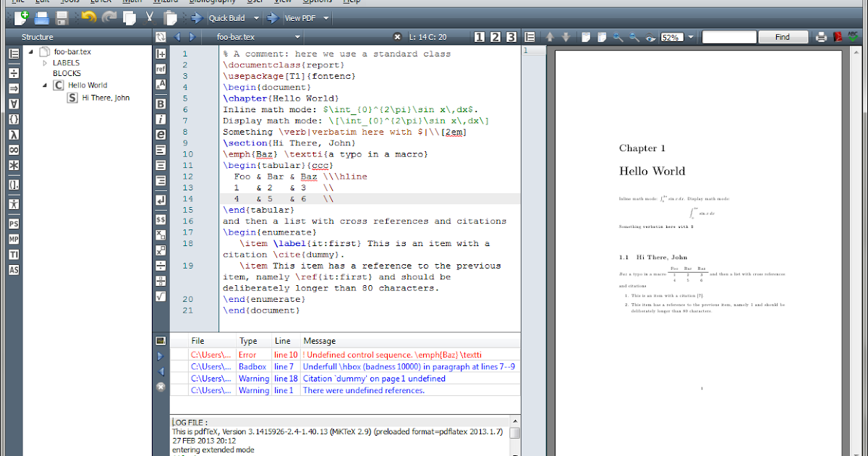Insert bold text formatting

tap(161, 104)
